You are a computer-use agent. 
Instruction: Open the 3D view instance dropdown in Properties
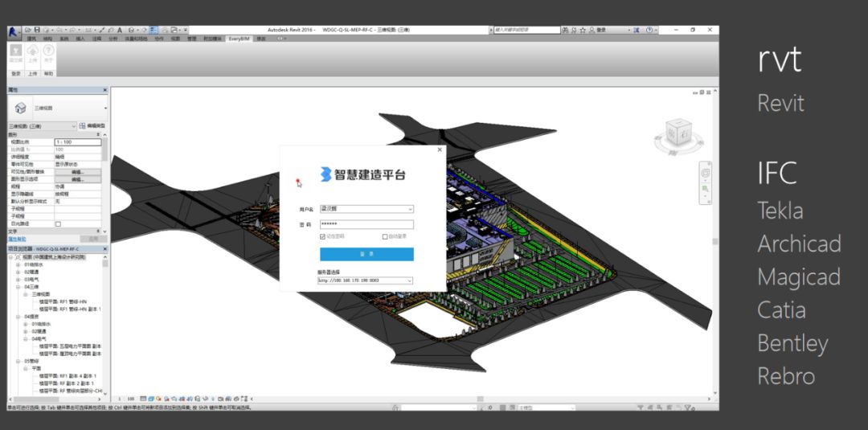pos(74,126)
